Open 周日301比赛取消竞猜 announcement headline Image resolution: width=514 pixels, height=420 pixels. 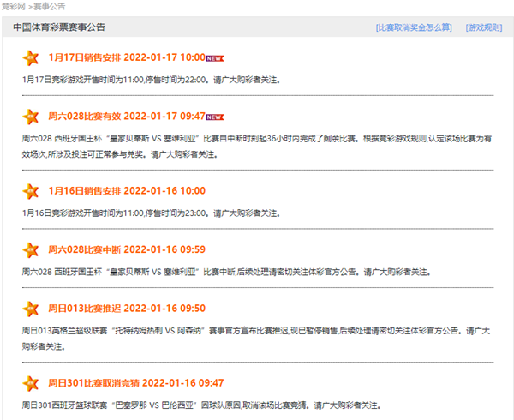tap(135, 382)
